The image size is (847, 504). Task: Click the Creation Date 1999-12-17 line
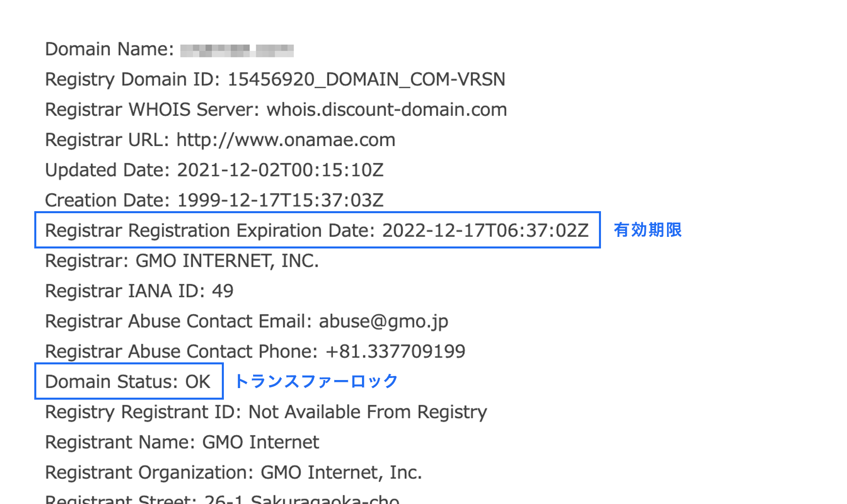(214, 200)
